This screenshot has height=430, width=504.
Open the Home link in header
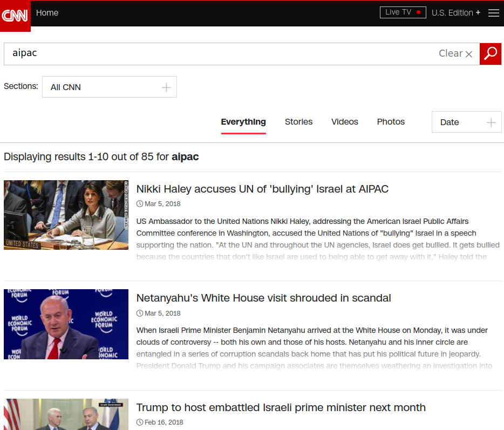click(47, 13)
